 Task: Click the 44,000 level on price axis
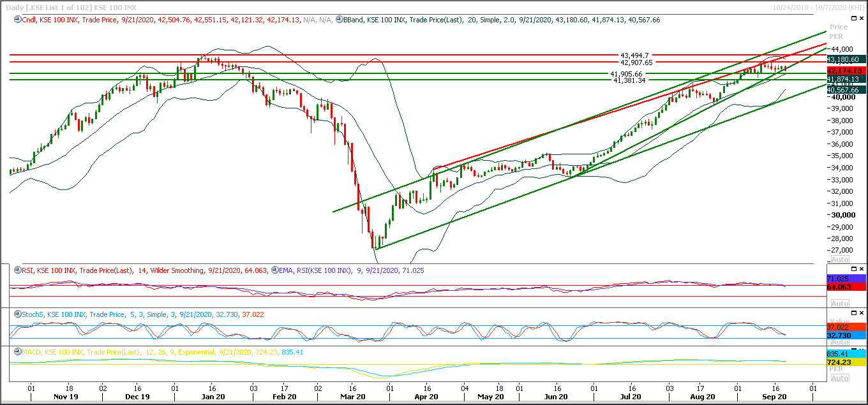(842, 49)
